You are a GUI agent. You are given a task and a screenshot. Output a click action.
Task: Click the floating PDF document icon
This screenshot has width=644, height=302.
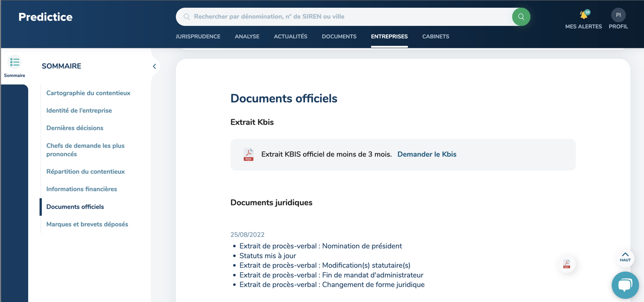[x=566, y=264]
